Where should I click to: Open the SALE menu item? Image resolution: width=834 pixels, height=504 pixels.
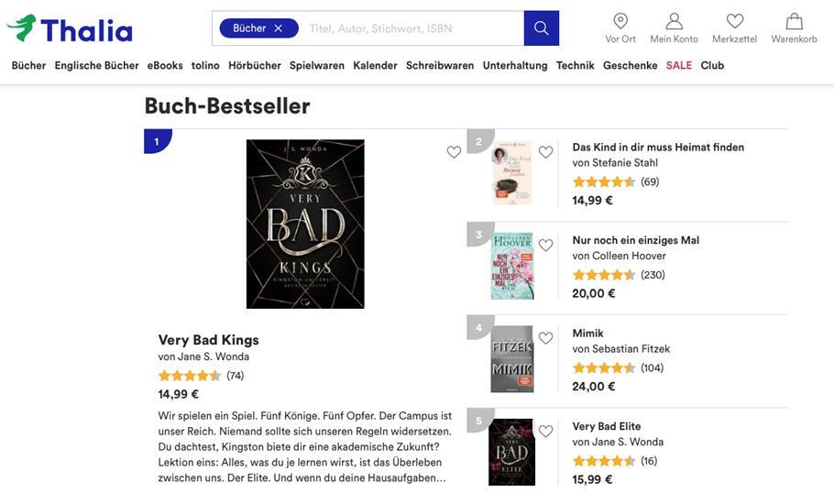pos(678,65)
